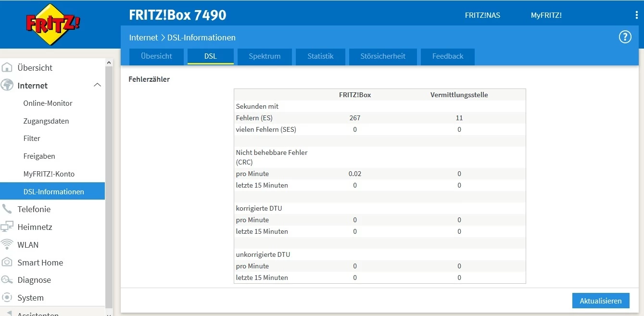
Task: Click Internet in the breadcrumb
Action: (x=143, y=38)
